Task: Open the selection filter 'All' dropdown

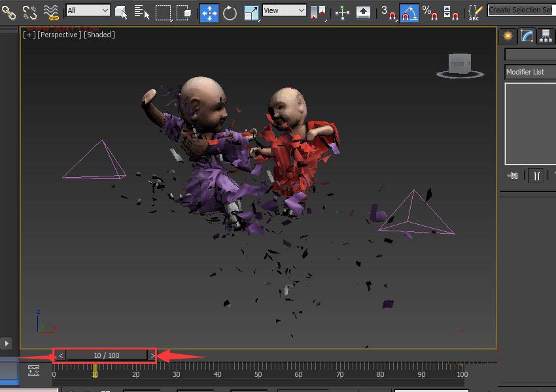Action: pyautogui.click(x=88, y=10)
